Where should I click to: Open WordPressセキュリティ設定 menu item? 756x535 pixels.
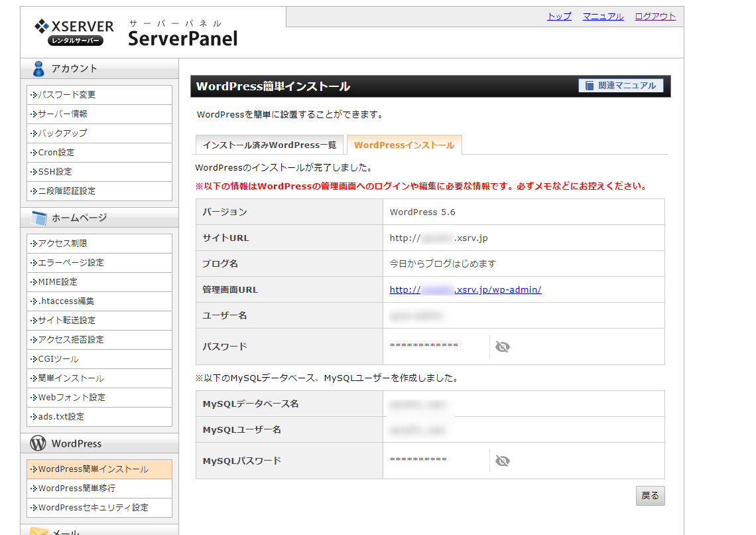99,508
